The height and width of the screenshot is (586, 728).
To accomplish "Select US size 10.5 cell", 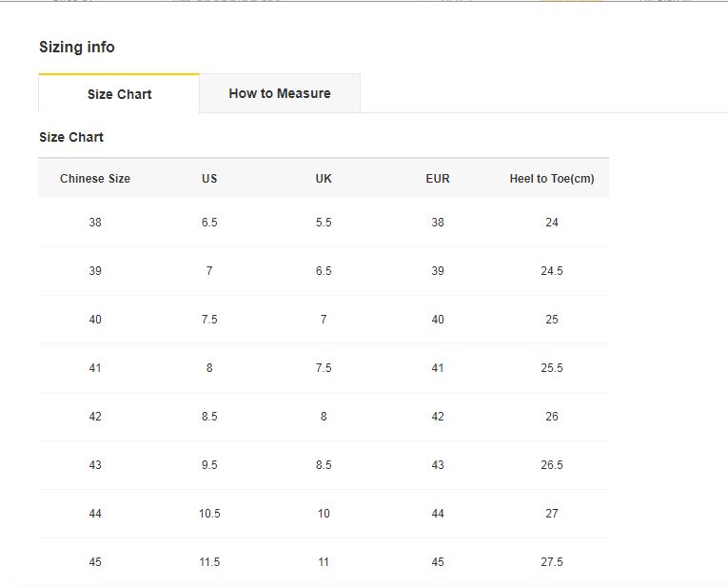I will coord(209,514).
